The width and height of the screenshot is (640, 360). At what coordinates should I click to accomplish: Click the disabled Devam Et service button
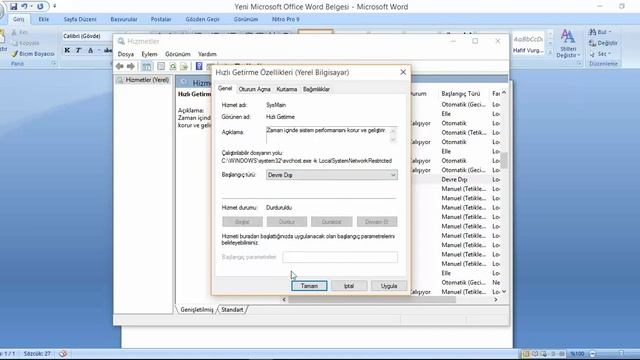[377, 222]
